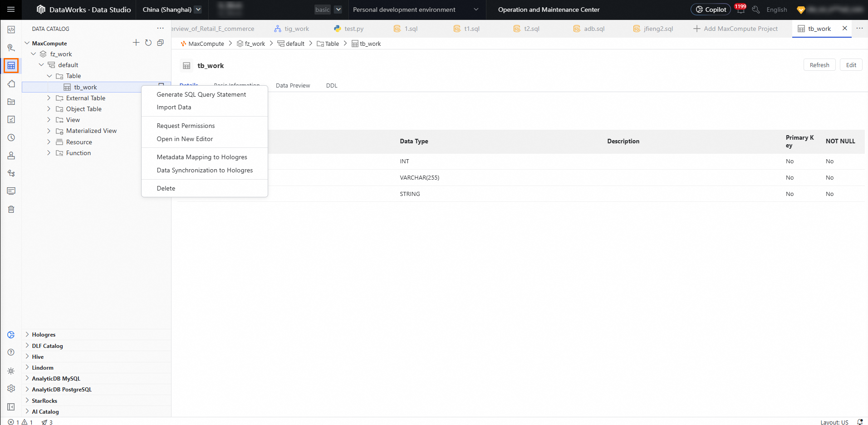
Task: Switch to the adb.sql editor tab
Action: click(x=588, y=29)
